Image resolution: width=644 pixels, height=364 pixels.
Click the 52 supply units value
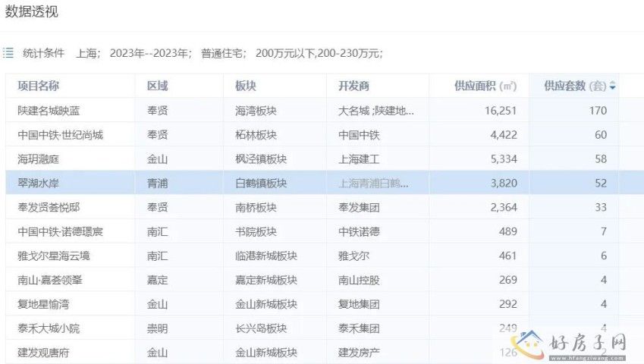(601, 183)
